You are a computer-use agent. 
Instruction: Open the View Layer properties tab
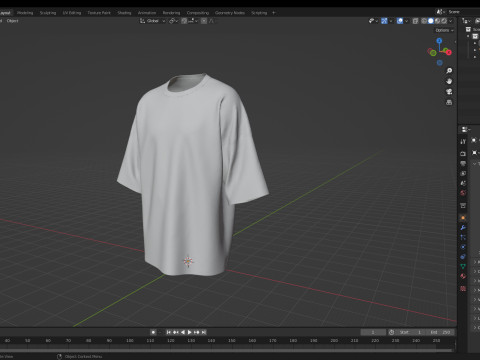[x=463, y=173]
